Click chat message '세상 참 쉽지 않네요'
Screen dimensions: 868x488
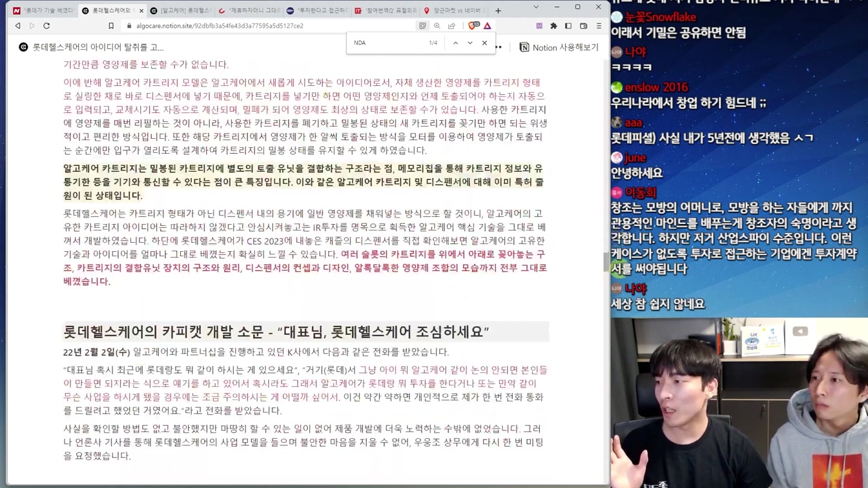[x=657, y=304]
